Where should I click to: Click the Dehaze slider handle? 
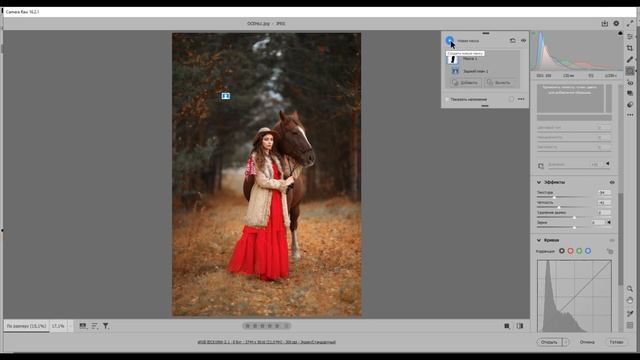(x=574, y=218)
